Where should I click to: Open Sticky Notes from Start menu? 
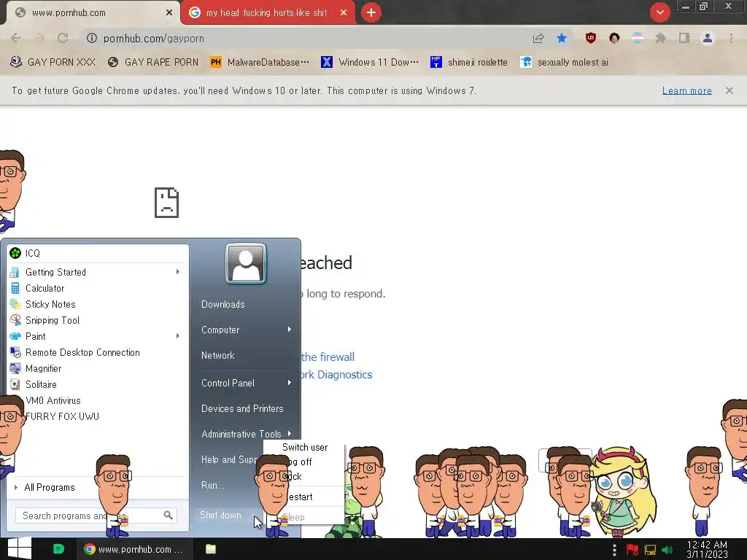tap(98, 304)
